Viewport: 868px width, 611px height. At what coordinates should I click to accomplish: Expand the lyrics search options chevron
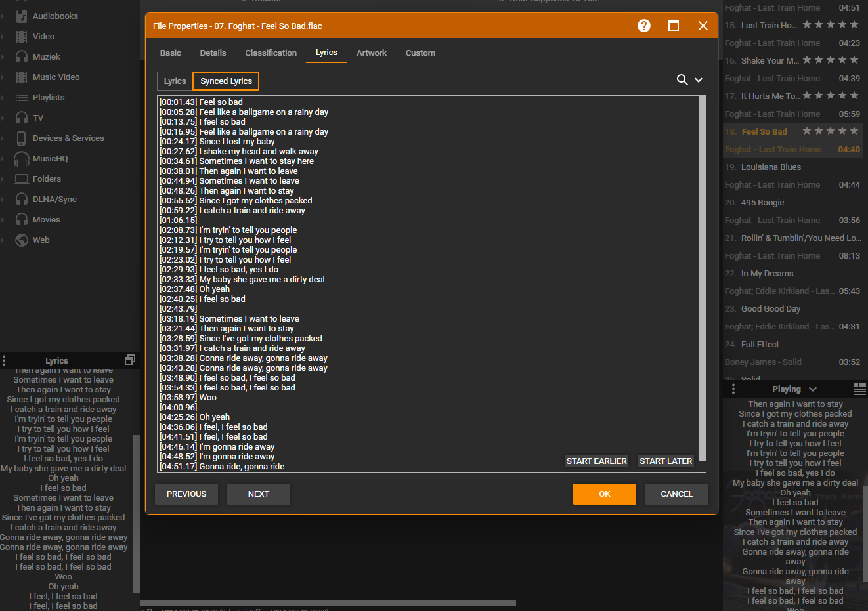click(699, 80)
